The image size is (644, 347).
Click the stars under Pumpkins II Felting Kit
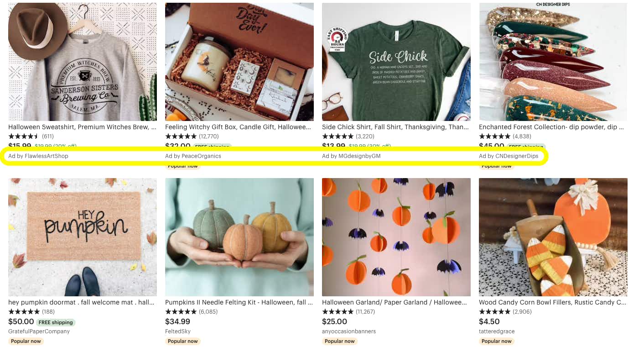[x=182, y=311]
